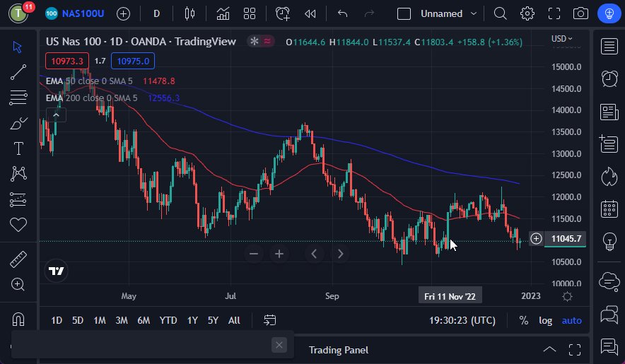Toggle percent scale mode

tap(523, 320)
